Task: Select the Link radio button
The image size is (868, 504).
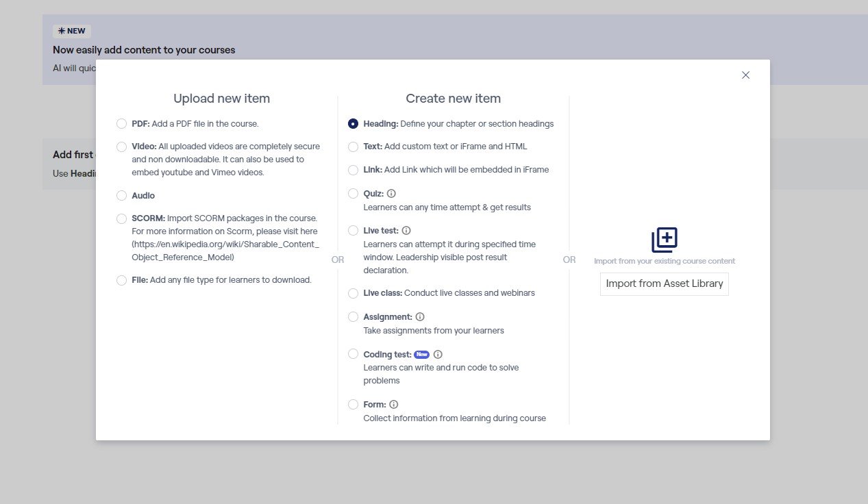Action: pyautogui.click(x=353, y=170)
